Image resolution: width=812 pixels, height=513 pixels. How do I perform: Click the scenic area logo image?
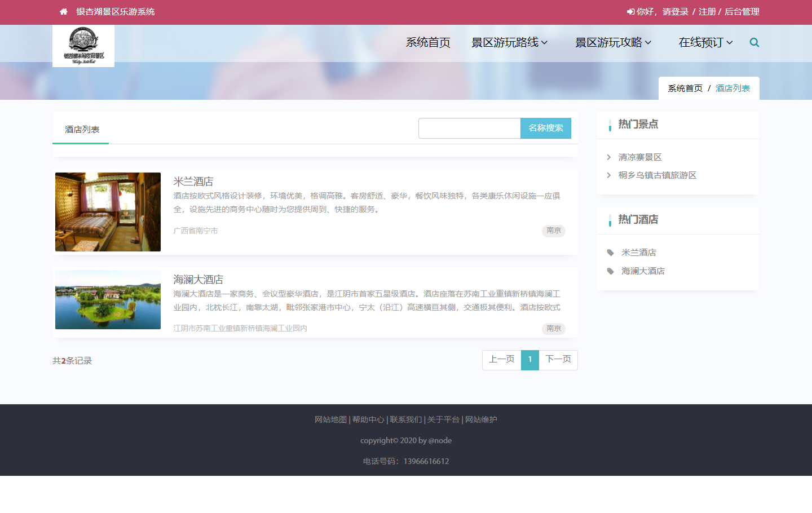click(x=83, y=46)
